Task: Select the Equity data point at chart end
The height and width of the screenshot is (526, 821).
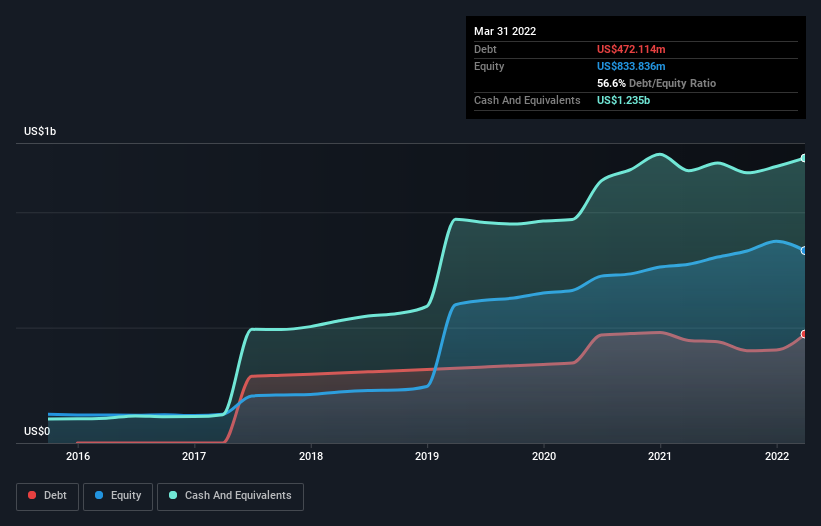Action: click(804, 251)
